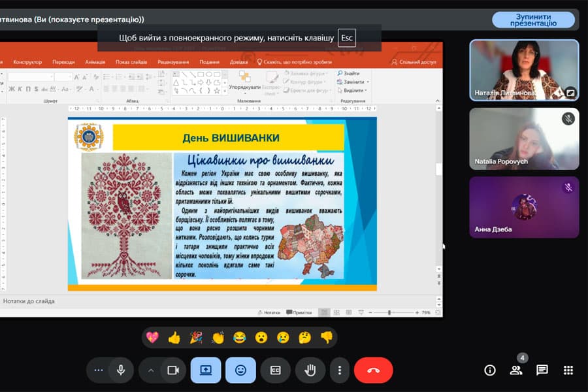Click the Знайти button in ribbon

tap(351, 74)
